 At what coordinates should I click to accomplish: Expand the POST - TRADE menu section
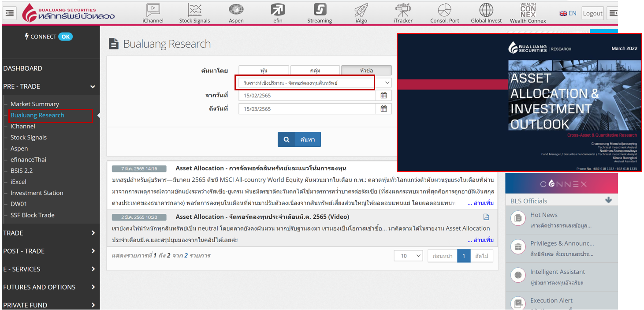tap(50, 251)
